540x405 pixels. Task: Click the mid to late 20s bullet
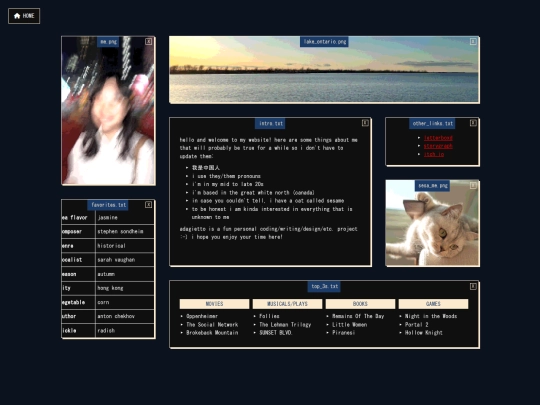228,184
